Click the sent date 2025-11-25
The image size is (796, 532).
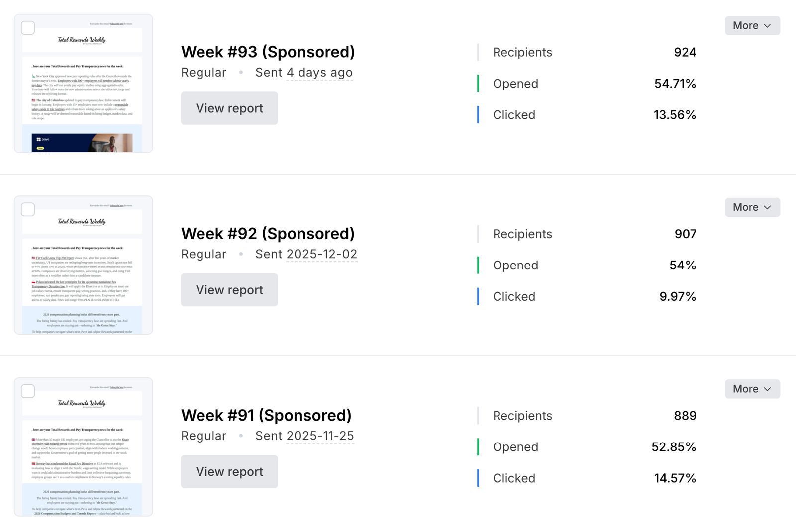pos(320,436)
